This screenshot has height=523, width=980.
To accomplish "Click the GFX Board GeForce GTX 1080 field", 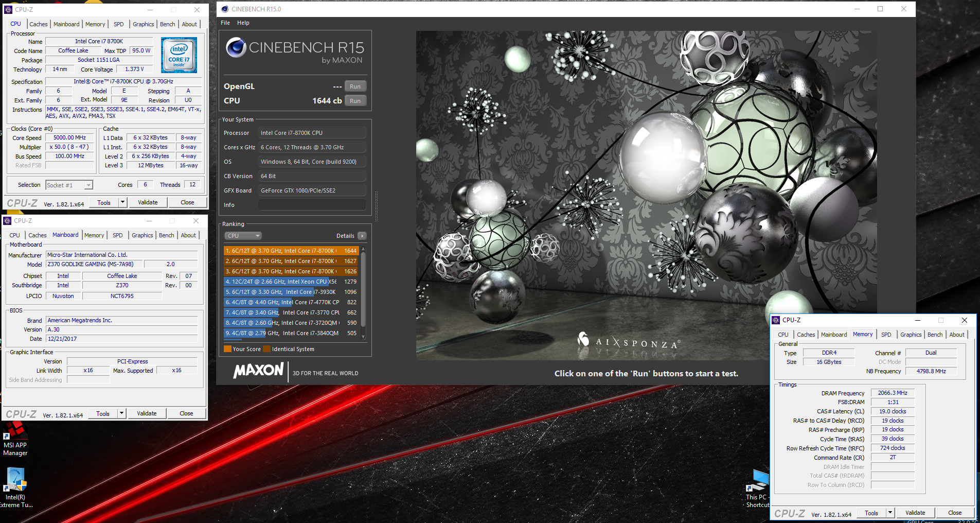I will point(312,190).
